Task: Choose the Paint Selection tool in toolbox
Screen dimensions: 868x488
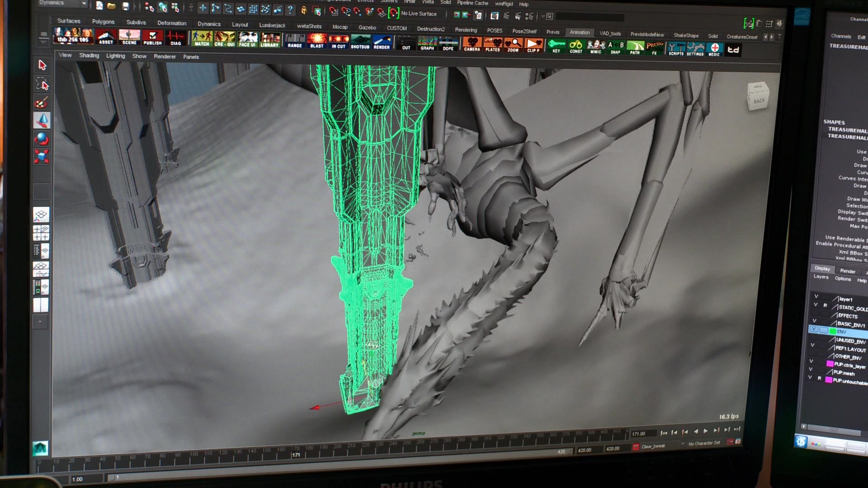Action: 41,103
